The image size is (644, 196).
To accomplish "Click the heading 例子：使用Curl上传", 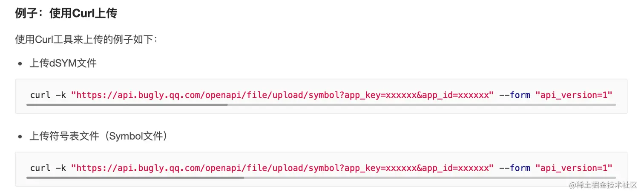I will (66, 14).
